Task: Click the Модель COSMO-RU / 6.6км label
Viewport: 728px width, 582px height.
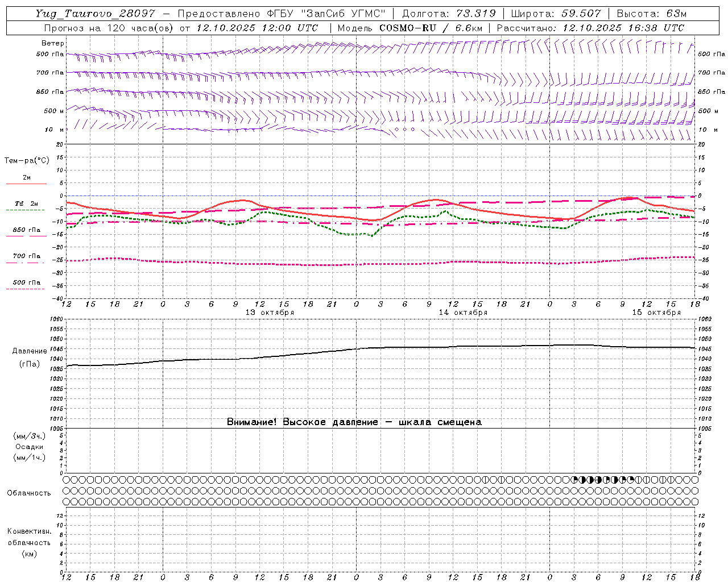Action: (x=410, y=28)
